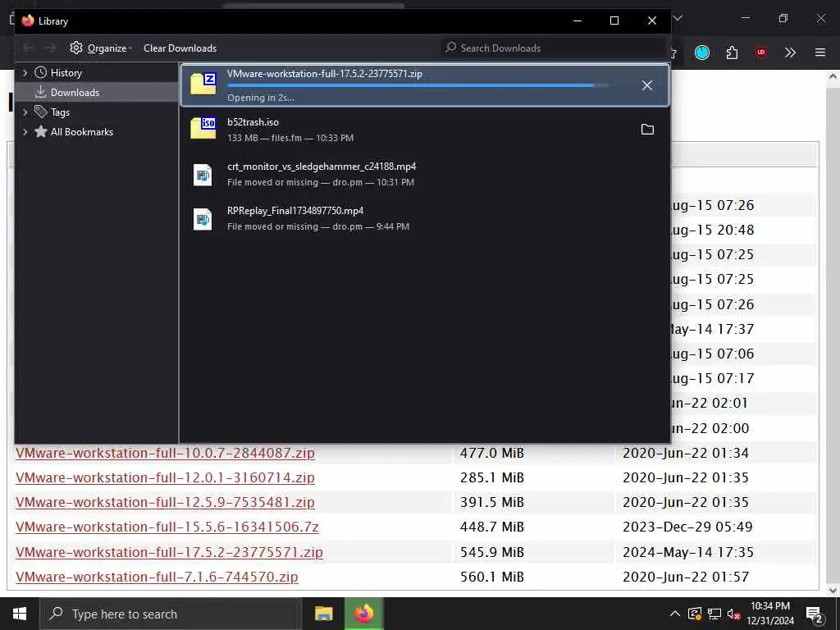Select All Bookmarks in the Library sidebar

[97, 132]
